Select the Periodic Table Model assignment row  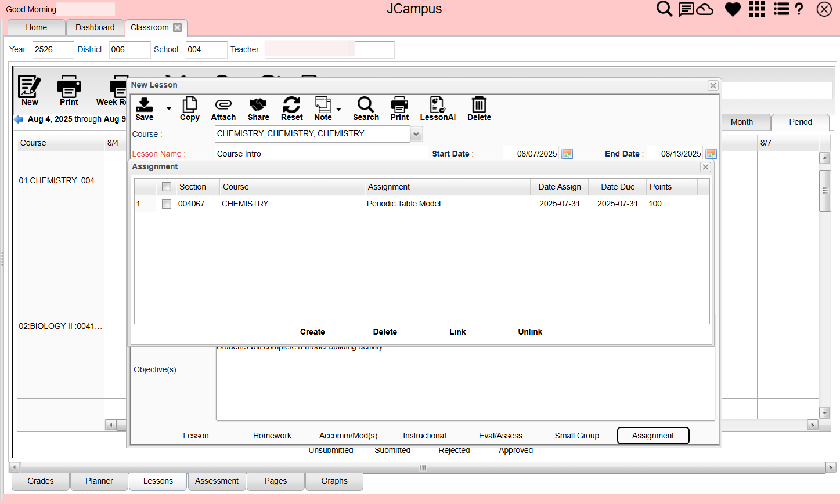[x=416, y=204]
